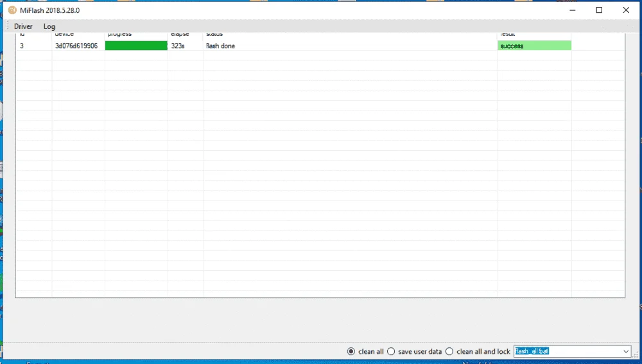Click the 323s elapse value
Image resolution: width=642 pixels, height=364 pixels.
click(x=178, y=46)
